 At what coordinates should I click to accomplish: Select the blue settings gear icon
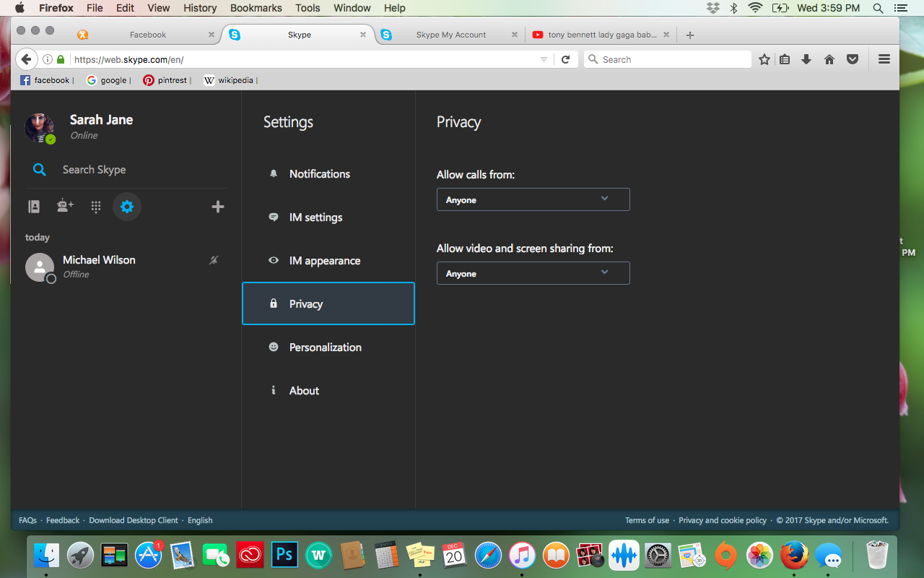(x=127, y=207)
